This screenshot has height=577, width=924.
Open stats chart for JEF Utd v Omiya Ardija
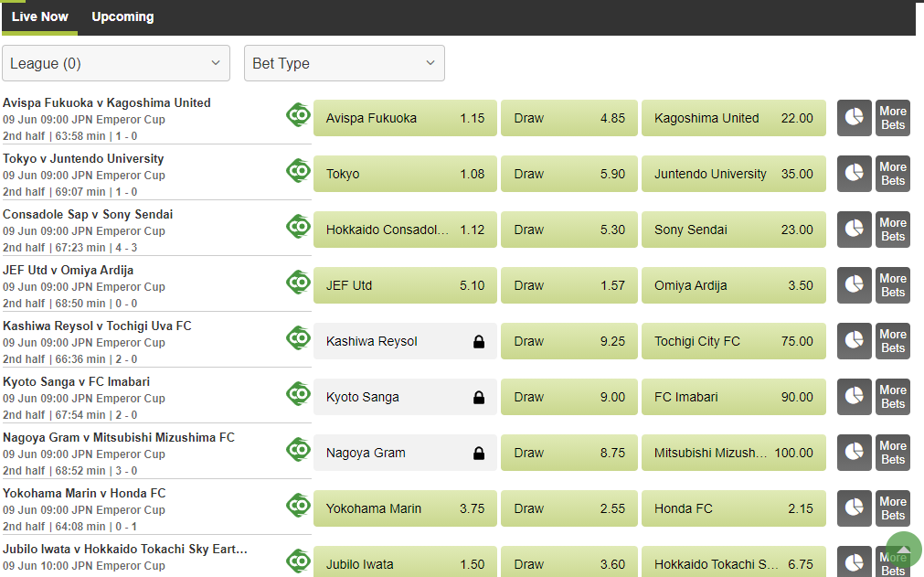point(854,285)
